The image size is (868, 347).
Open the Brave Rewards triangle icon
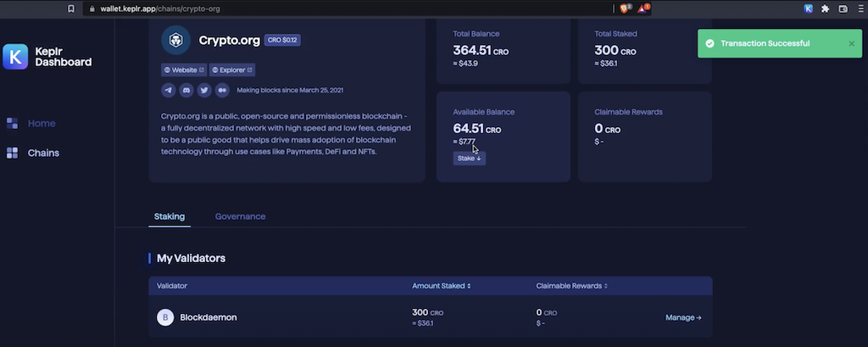pyautogui.click(x=643, y=8)
